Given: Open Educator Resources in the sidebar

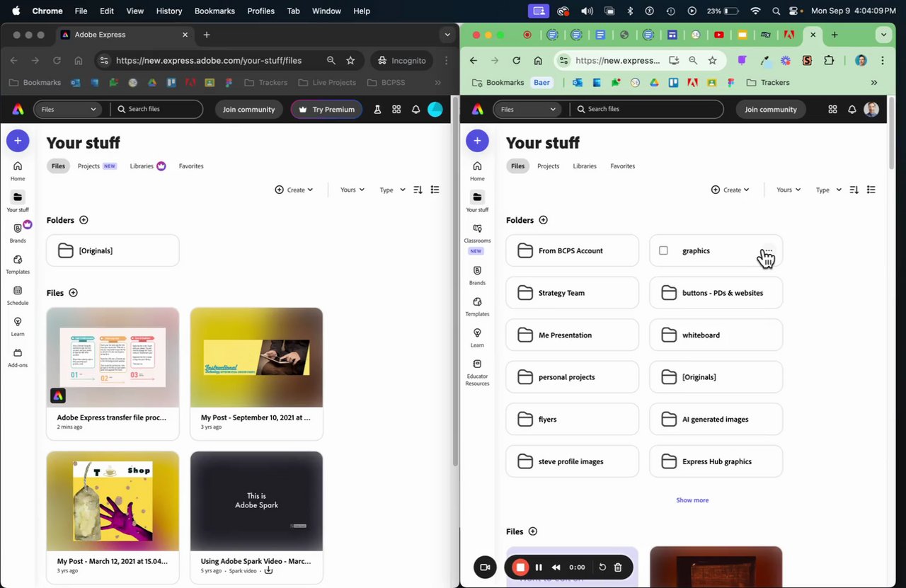Looking at the screenshot, I should tap(477, 371).
